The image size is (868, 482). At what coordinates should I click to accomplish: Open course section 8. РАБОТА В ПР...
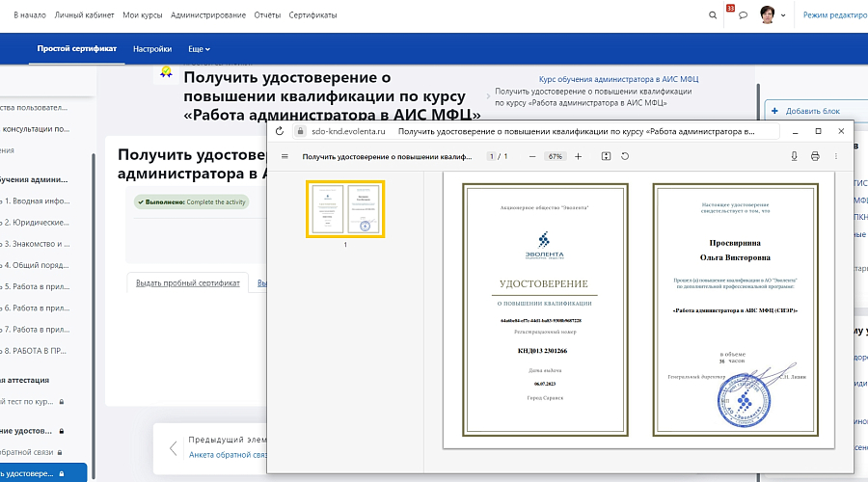(x=35, y=351)
